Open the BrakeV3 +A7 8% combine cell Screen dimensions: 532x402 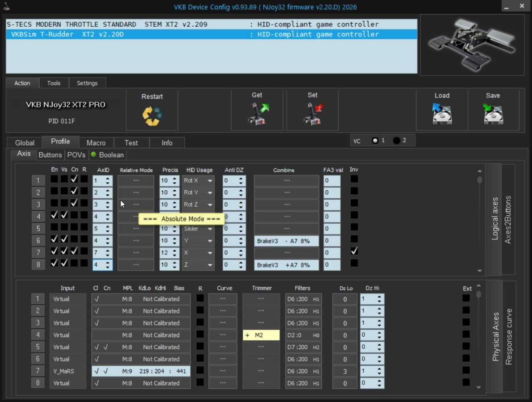287,265
